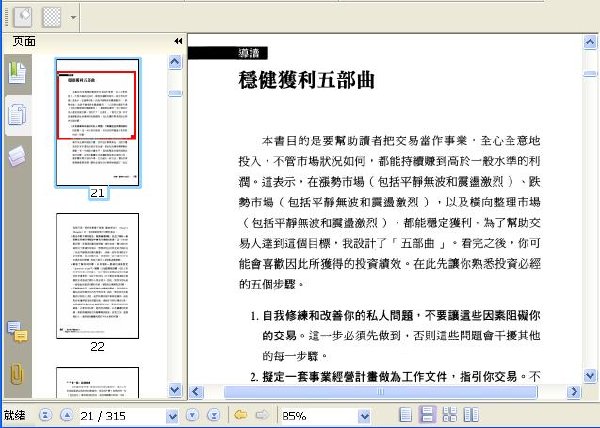Viewport: 600px width, 428px height.
Task: Click the page label 22 under thumbnail
Action: pyautogui.click(x=97, y=347)
